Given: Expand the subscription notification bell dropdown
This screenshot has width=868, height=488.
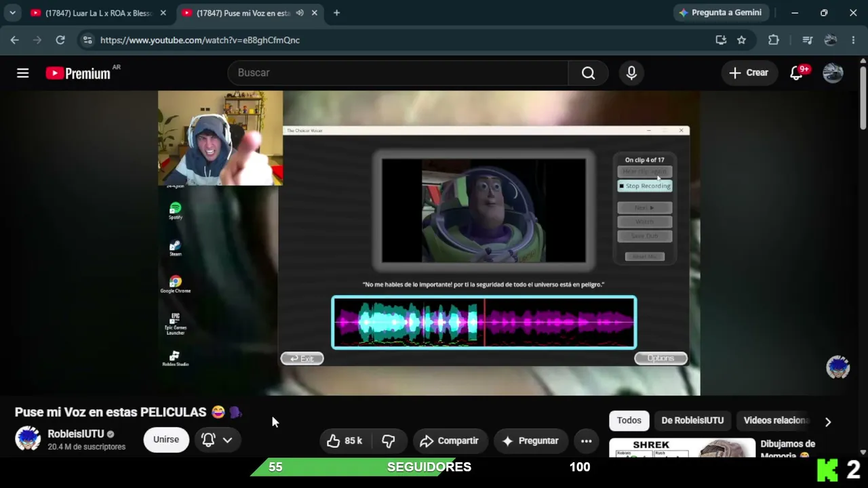Looking at the screenshot, I should coord(217,440).
